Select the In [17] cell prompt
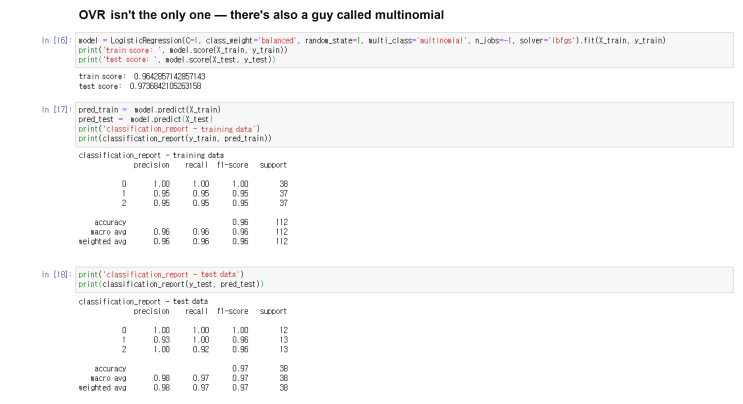 pyautogui.click(x=57, y=109)
